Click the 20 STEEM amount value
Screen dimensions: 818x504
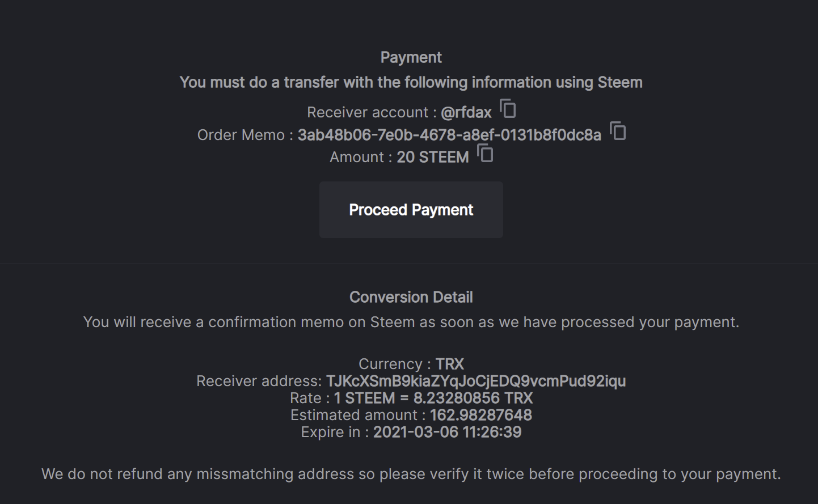click(x=432, y=157)
